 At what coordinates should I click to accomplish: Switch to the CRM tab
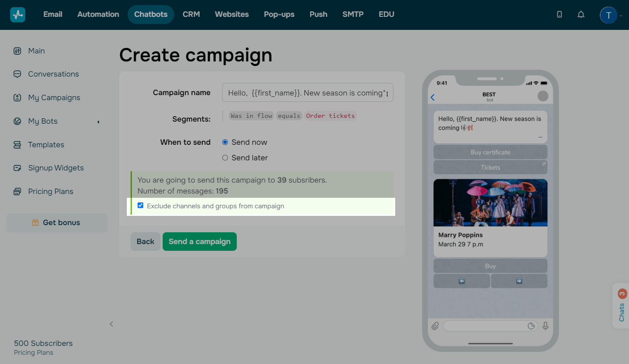191,14
